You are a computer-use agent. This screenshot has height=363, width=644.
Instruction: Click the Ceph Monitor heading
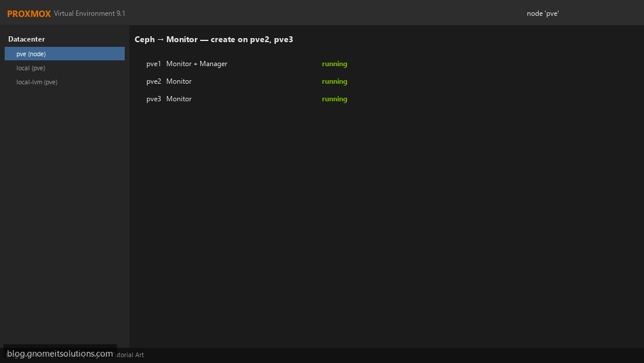click(214, 39)
